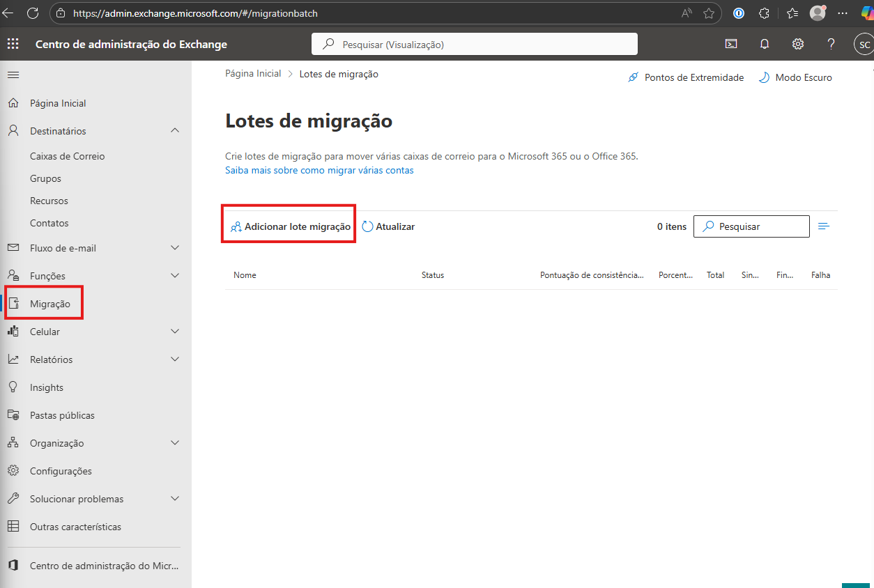The image size is (874, 588).
Task: Open Grupos menu item
Action: pyautogui.click(x=46, y=178)
